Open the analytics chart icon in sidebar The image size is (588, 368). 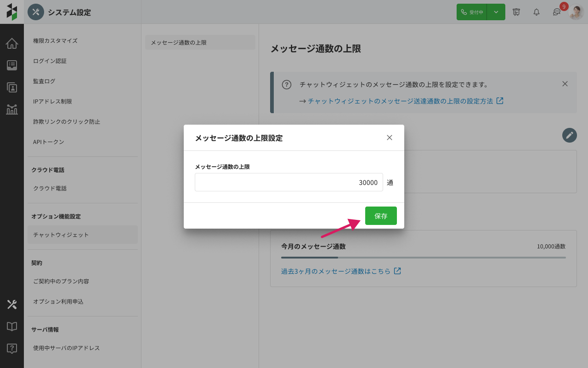(x=12, y=109)
